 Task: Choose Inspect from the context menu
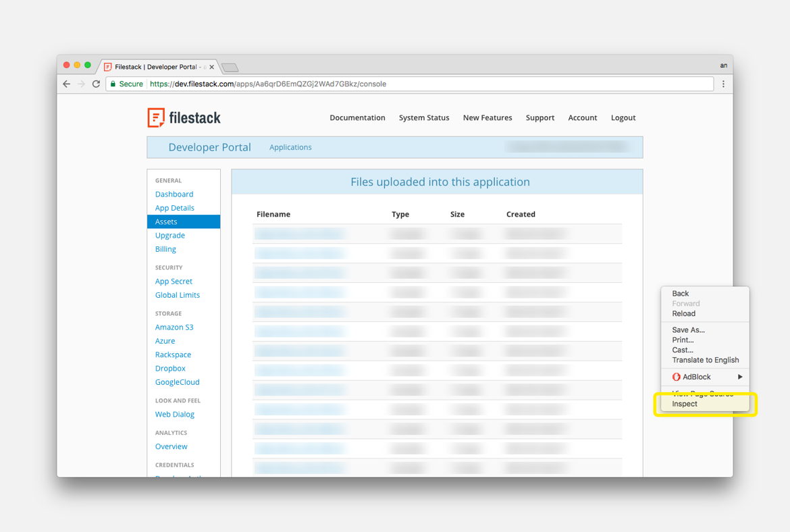685,403
